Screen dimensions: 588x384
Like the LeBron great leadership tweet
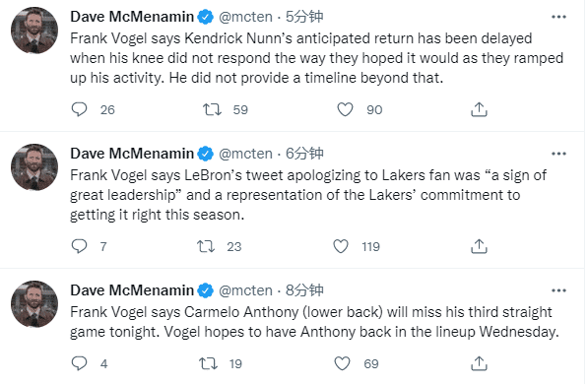tap(341, 246)
